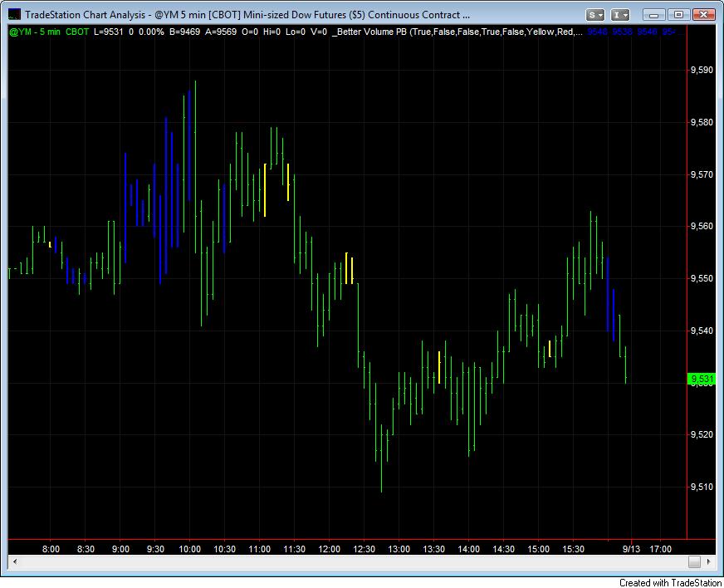Click the 9:30 time axis label
724x588 pixels.
pos(155,549)
